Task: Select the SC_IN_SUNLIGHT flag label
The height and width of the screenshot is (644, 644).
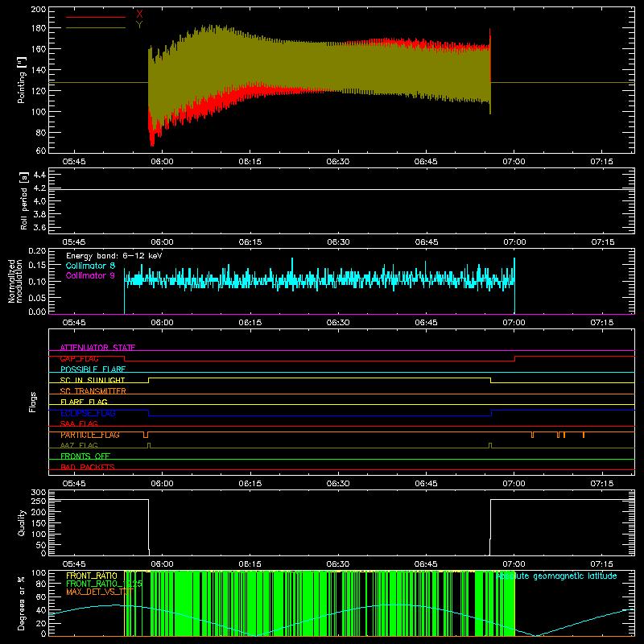Action: [93, 380]
